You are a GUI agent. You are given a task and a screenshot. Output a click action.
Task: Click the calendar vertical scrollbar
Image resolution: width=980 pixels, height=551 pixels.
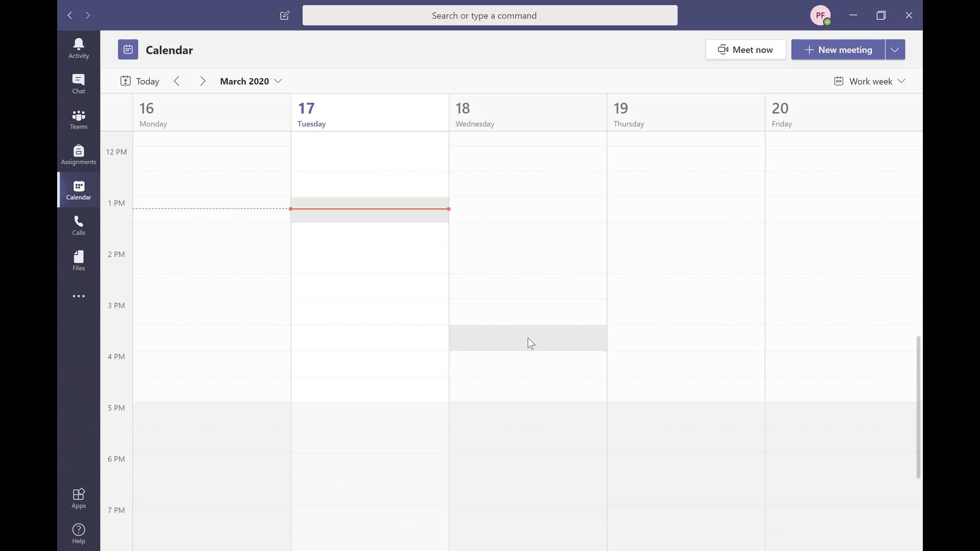918,407
